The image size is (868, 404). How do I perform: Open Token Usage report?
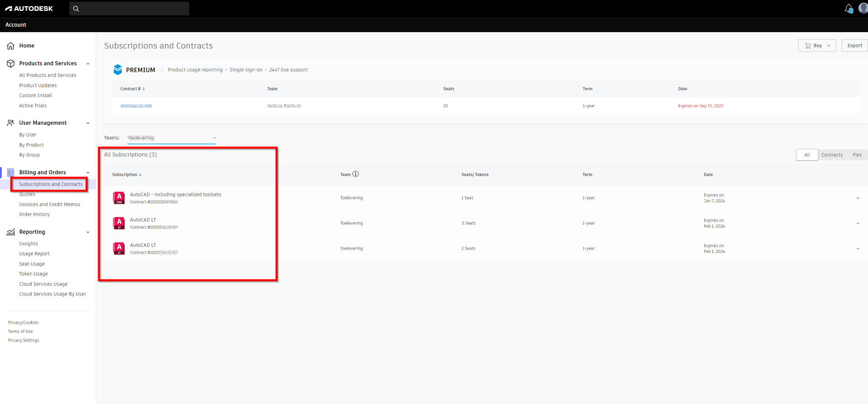pyautogui.click(x=33, y=274)
